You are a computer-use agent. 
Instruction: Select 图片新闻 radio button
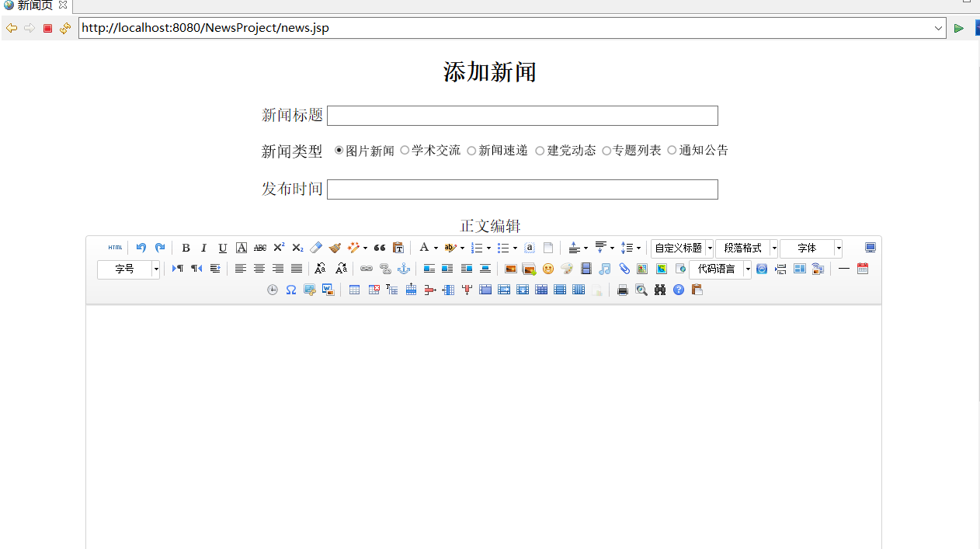pos(339,151)
